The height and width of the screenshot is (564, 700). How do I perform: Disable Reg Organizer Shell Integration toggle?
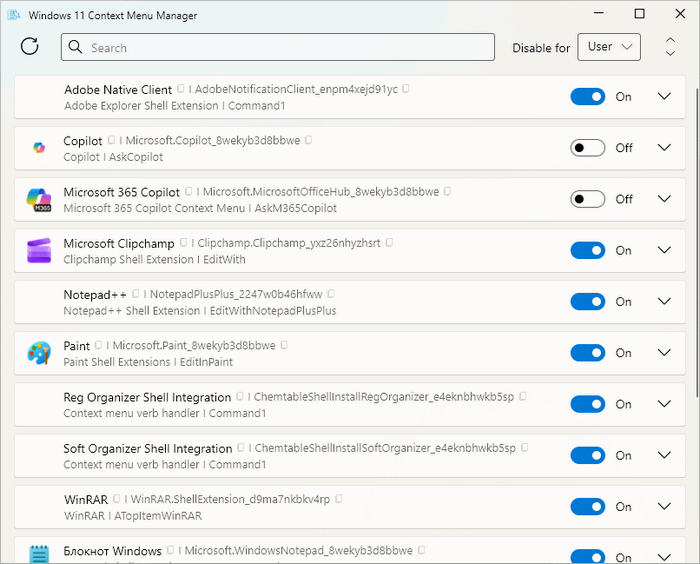pyautogui.click(x=588, y=404)
